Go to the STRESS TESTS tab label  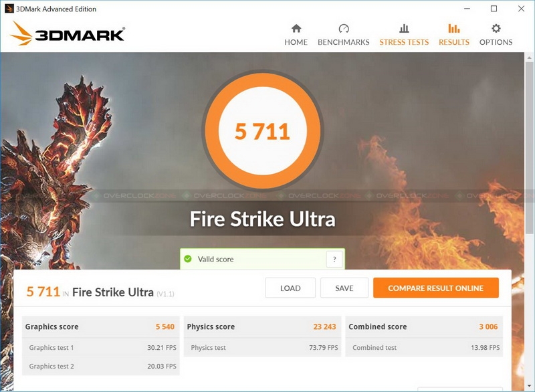(404, 42)
